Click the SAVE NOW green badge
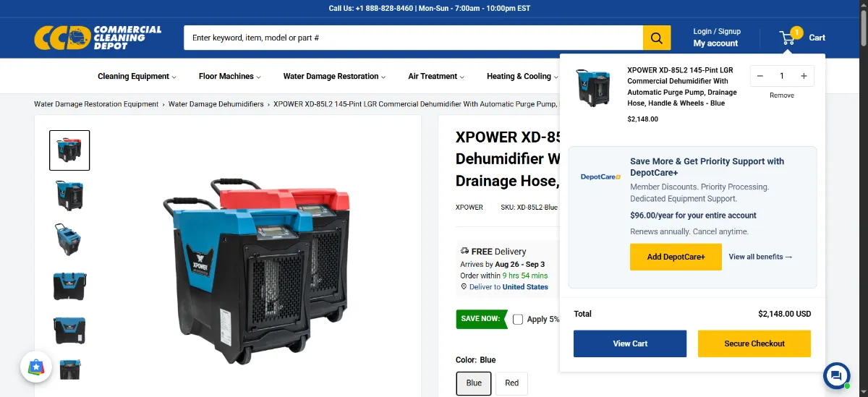This screenshot has height=397, width=868. 482,319
